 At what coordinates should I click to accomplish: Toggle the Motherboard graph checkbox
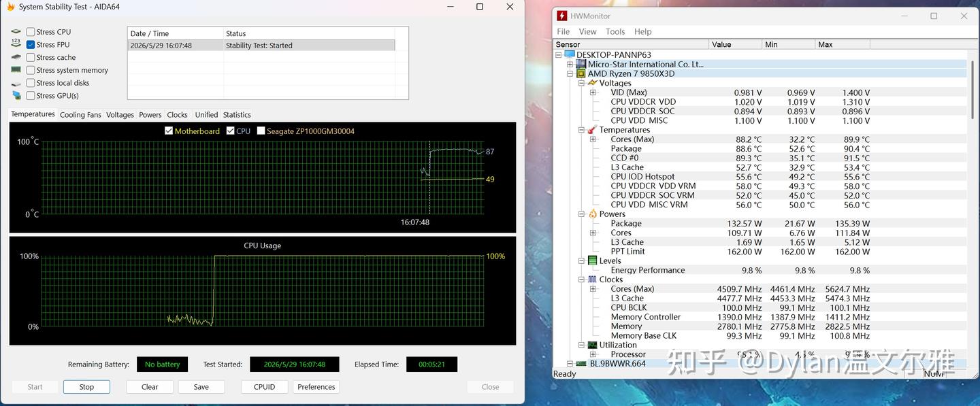(x=169, y=131)
